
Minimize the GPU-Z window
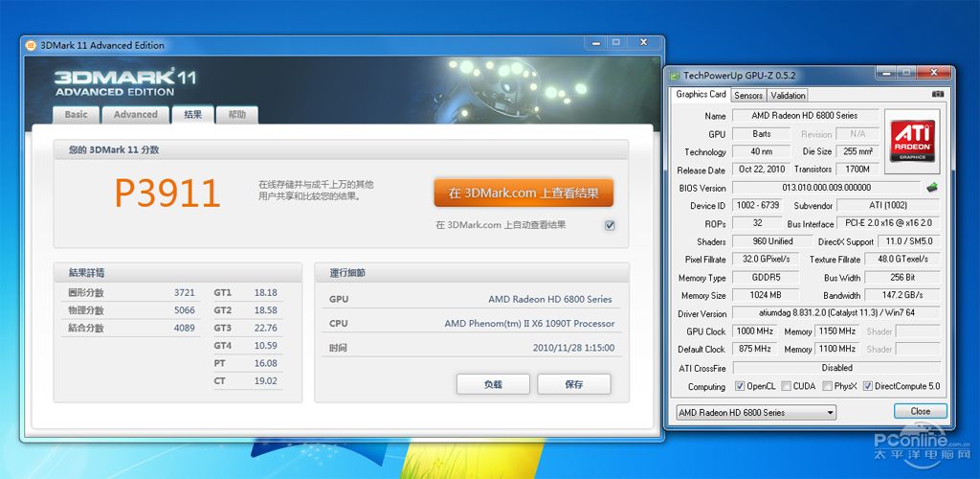click(883, 73)
